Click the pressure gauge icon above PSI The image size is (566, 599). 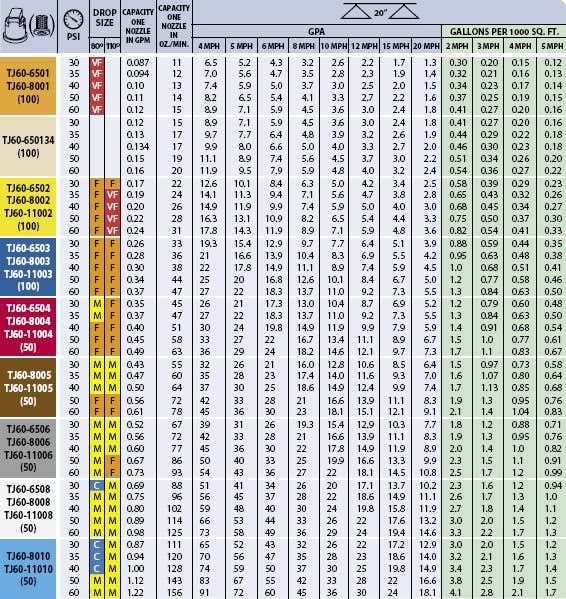click(x=73, y=19)
